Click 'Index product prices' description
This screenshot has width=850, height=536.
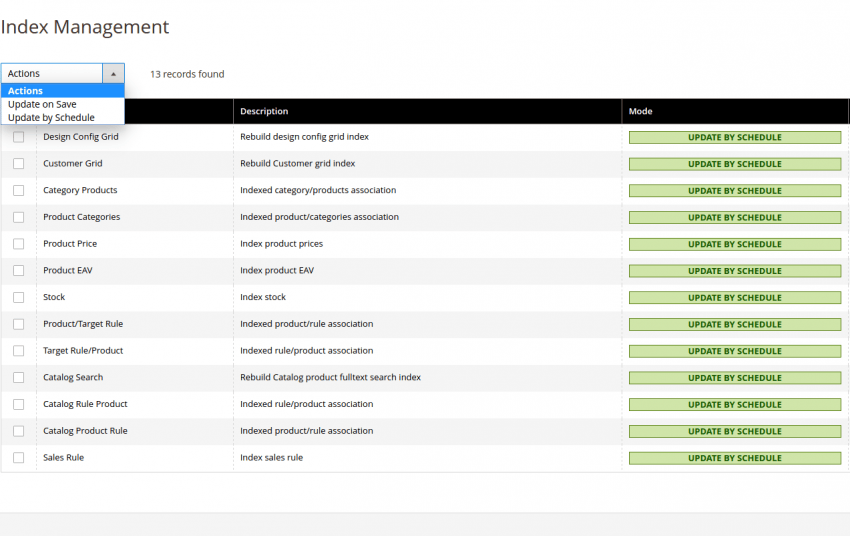click(x=281, y=244)
